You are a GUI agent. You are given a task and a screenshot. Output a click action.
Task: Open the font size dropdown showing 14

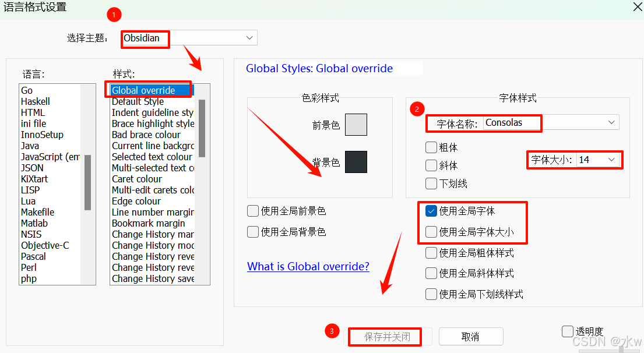[598, 160]
